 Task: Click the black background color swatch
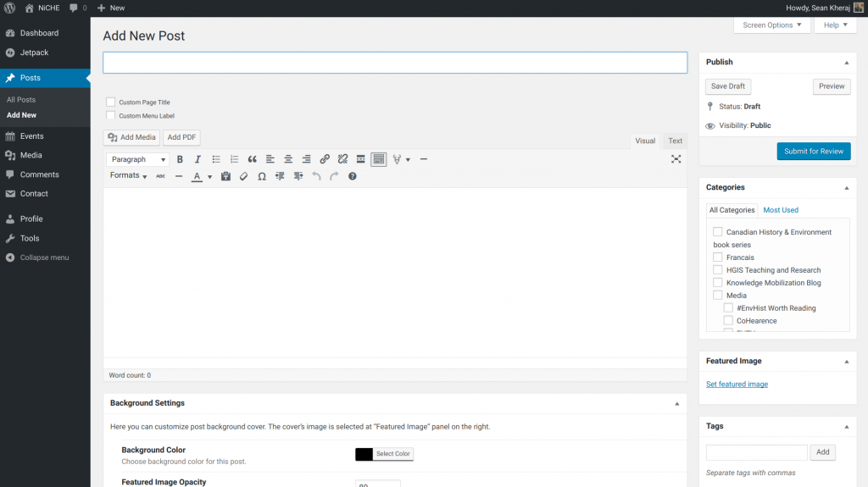click(x=364, y=454)
